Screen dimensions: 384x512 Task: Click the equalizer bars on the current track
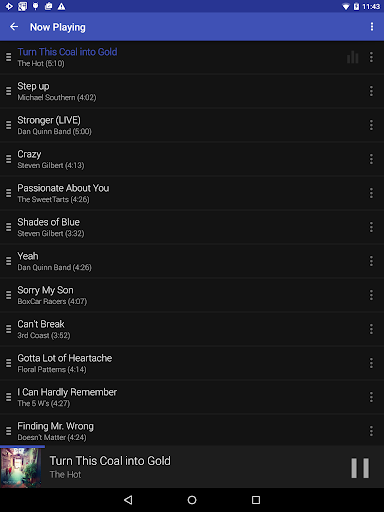coord(352,57)
